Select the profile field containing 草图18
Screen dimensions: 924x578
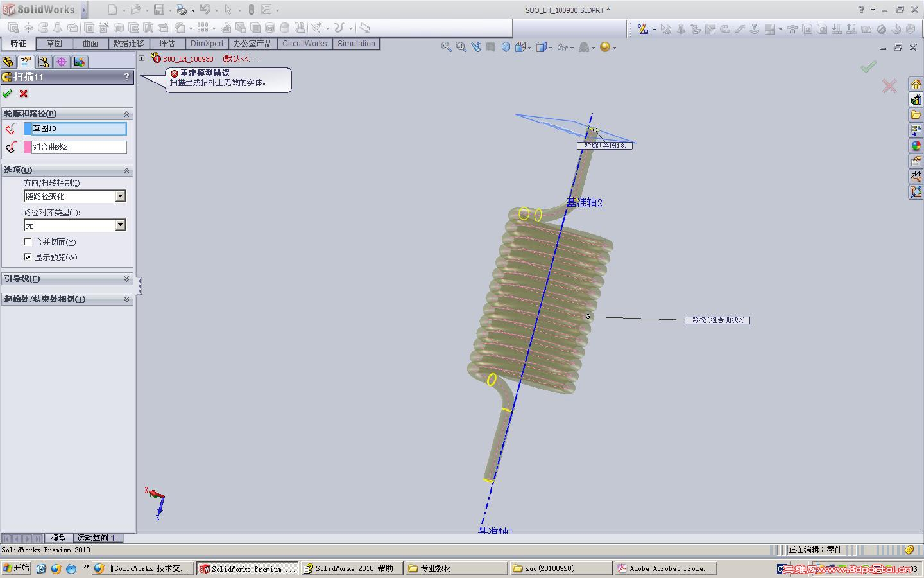(x=79, y=128)
